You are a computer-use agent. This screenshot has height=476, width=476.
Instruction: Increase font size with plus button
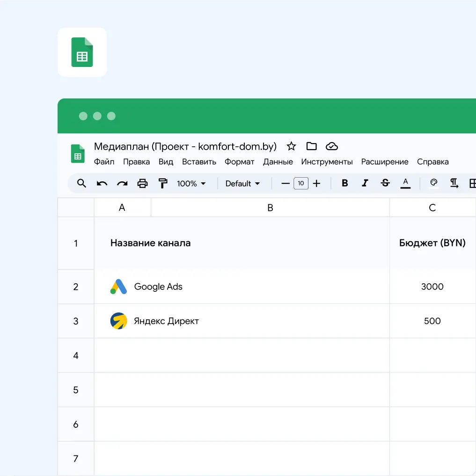(x=316, y=184)
